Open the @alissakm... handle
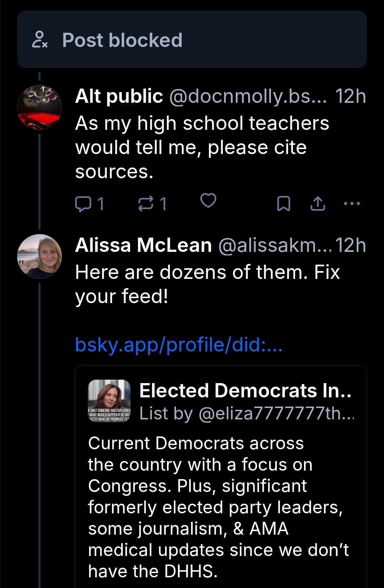The image size is (384, 588). (x=274, y=245)
